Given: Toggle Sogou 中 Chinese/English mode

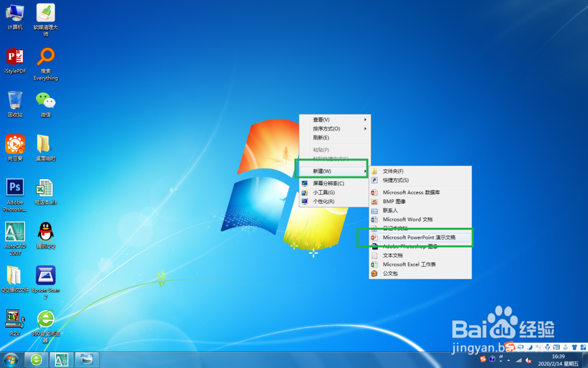Looking at the screenshot, I should (x=520, y=347).
